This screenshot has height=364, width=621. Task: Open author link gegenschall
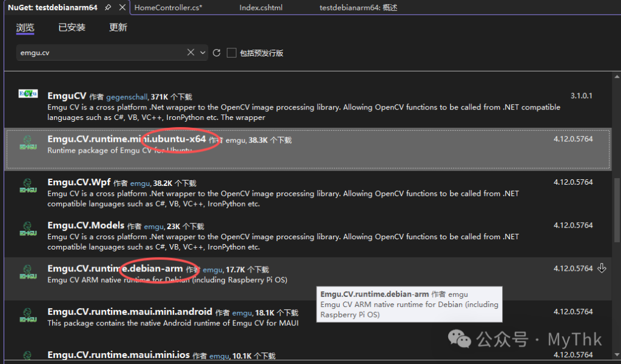[127, 97]
